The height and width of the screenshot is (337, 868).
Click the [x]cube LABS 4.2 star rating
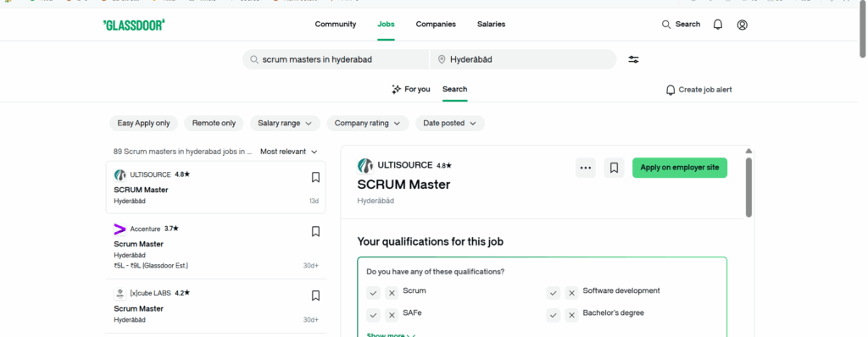point(182,293)
